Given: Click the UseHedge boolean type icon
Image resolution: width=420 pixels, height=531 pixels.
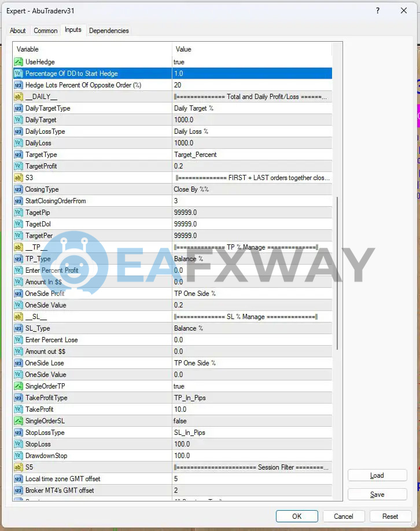Looking at the screenshot, I should [19, 61].
